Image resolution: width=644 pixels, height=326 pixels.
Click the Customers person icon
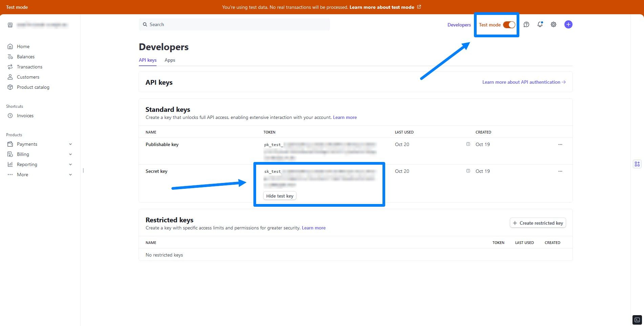10,77
